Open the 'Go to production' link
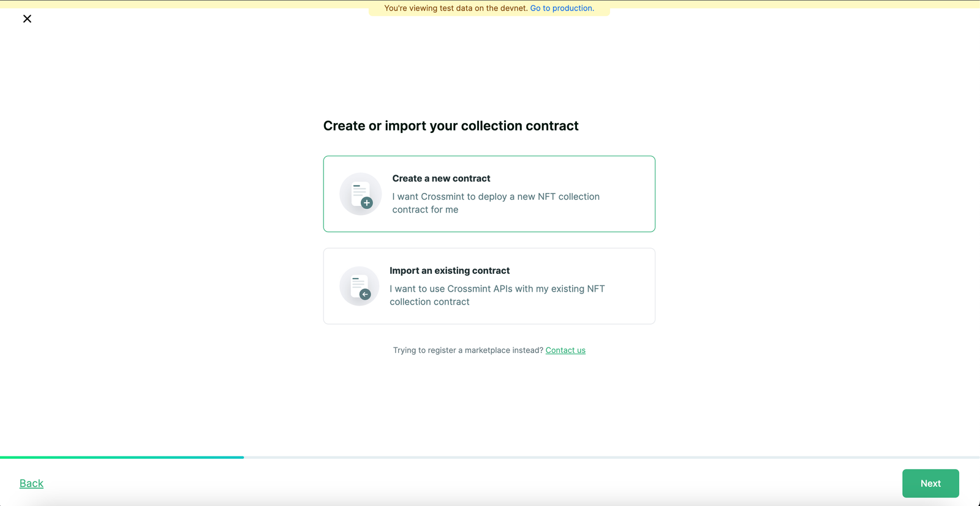 pos(562,8)
